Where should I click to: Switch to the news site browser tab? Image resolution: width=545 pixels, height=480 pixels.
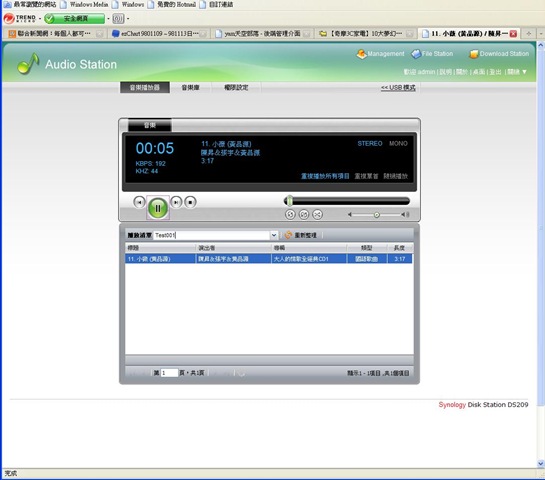pos(56,34)
